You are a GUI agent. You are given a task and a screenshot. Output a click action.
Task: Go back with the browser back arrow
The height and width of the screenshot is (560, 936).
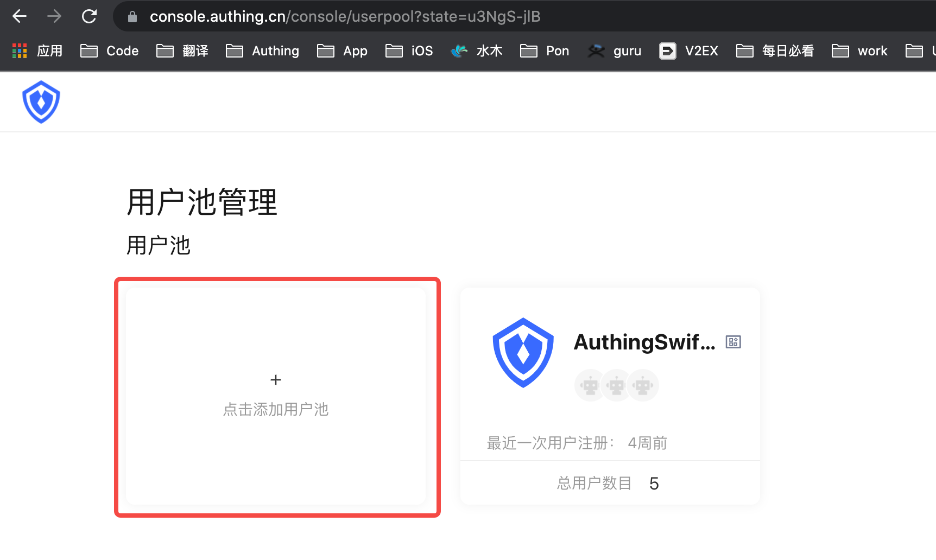[x=20, y=16]
